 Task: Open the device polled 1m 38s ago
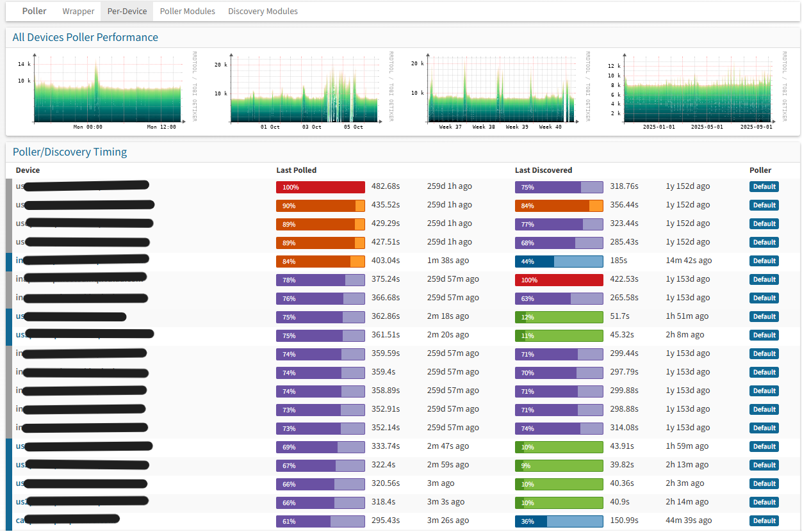click(x=19, y=261)
